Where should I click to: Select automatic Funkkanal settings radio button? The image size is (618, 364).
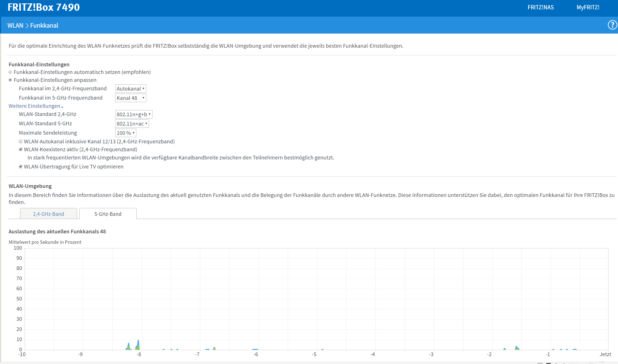point(10,72)
